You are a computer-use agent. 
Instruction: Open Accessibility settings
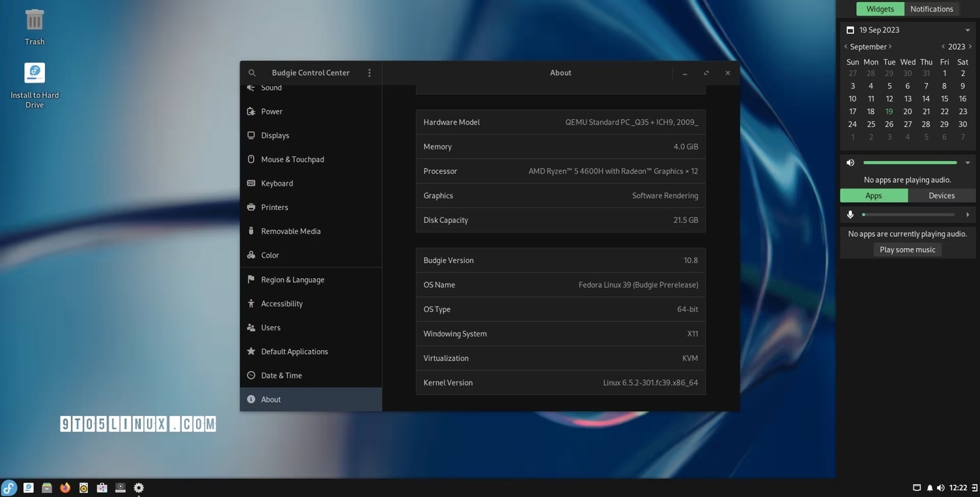pyautogui.click(x=311, y=303)
